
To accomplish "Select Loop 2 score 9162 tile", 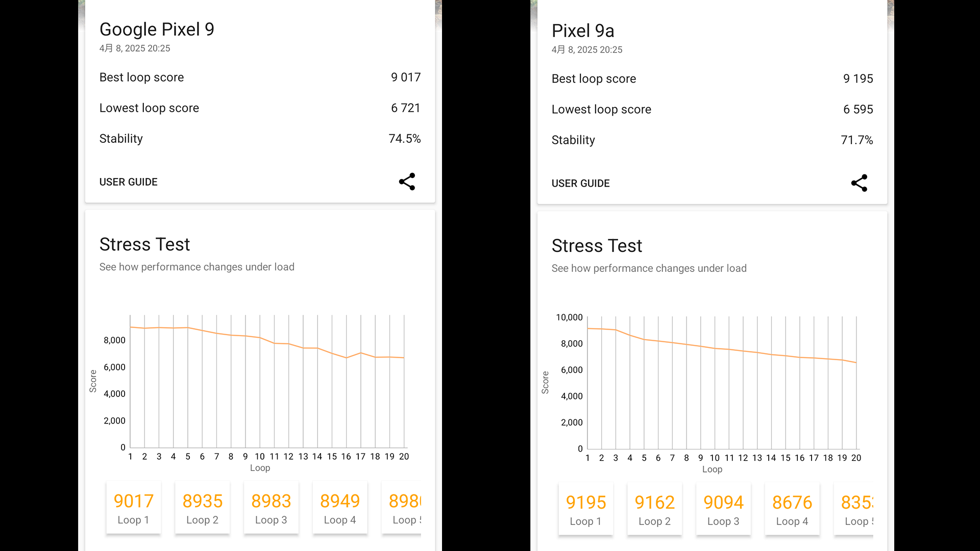I will tap(654, 510).
